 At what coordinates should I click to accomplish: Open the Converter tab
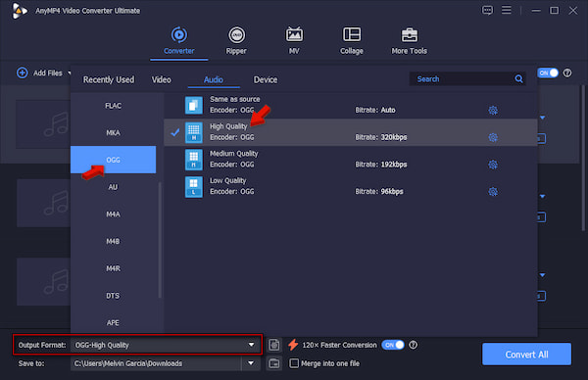pyautogui.click(x=179, y=40)
